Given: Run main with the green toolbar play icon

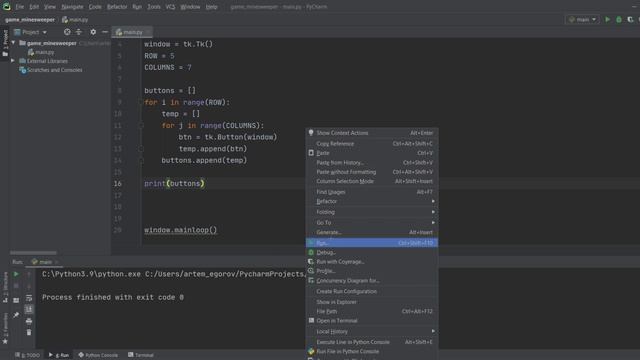Looking at the screenshot, I should coord(607,19).
